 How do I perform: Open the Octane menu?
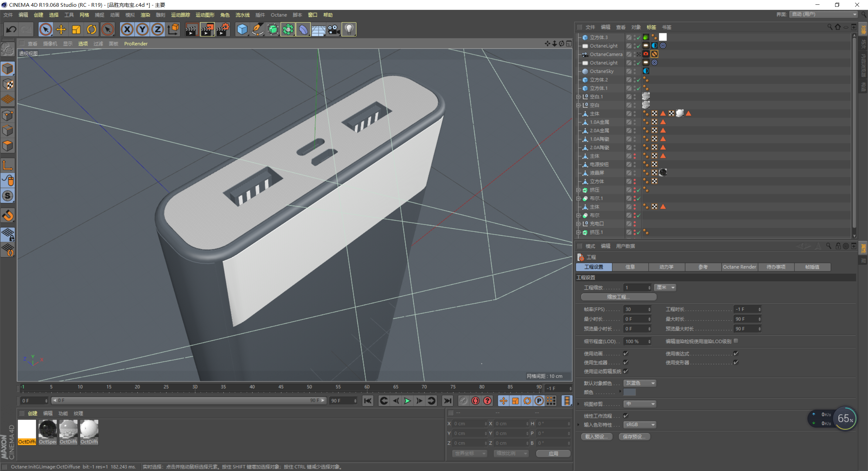[279, 15]
